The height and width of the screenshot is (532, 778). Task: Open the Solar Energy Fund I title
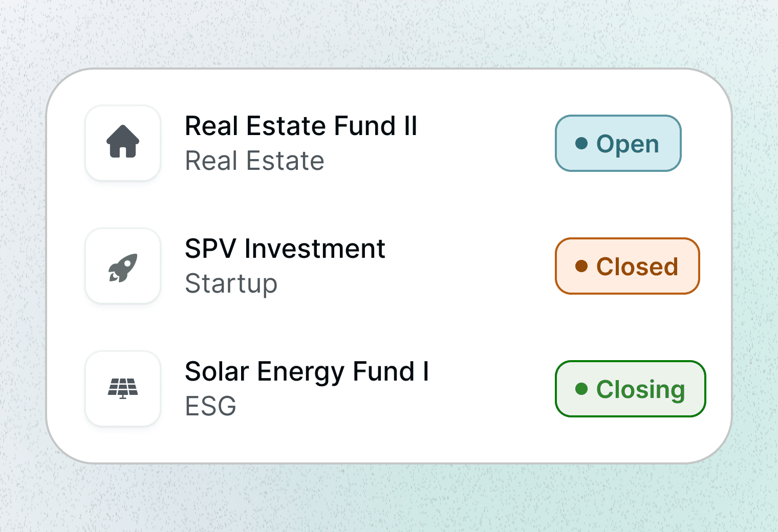[306, 372]
